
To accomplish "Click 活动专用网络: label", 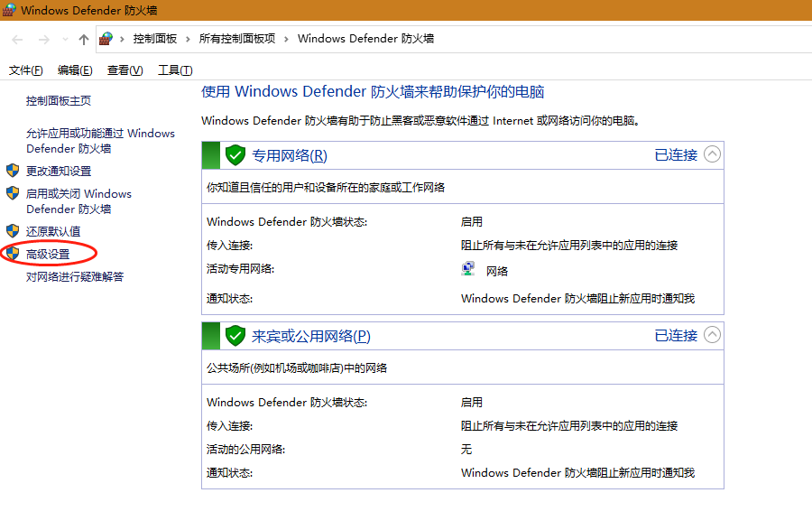I will coord(240,269).
